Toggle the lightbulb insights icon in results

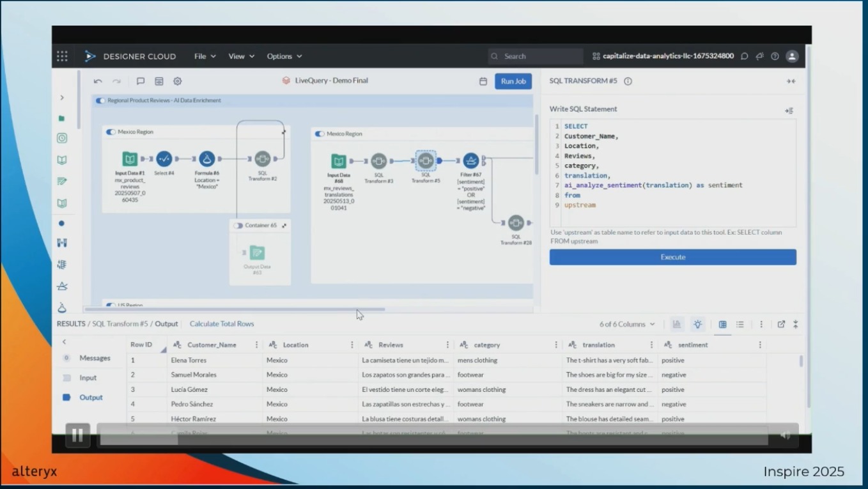tap(698, 324)
